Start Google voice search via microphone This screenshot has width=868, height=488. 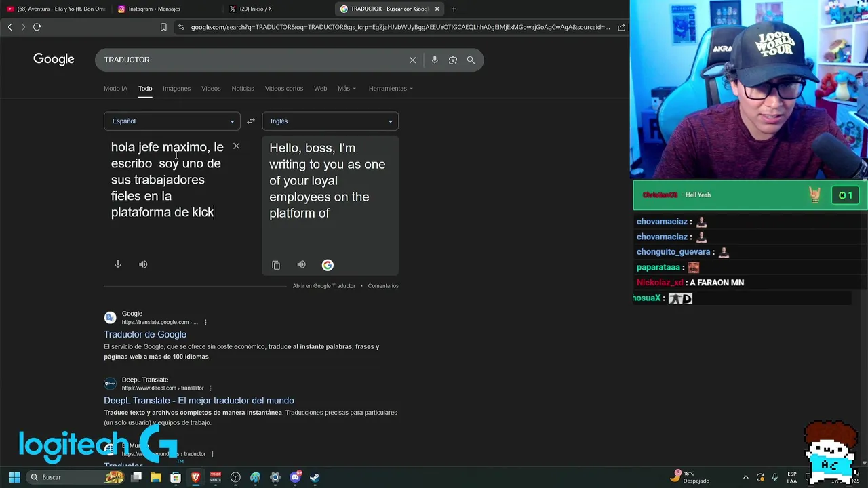[435, 60]
